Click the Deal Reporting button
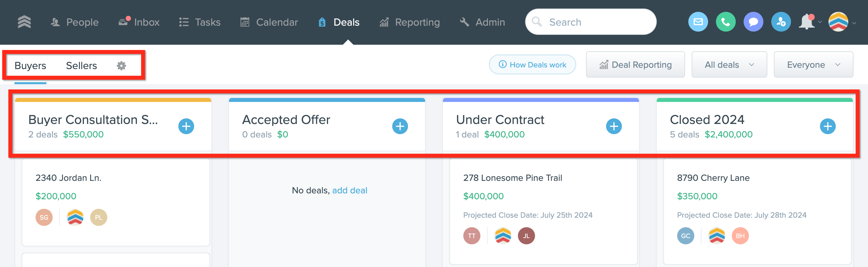 click(635, 65)
